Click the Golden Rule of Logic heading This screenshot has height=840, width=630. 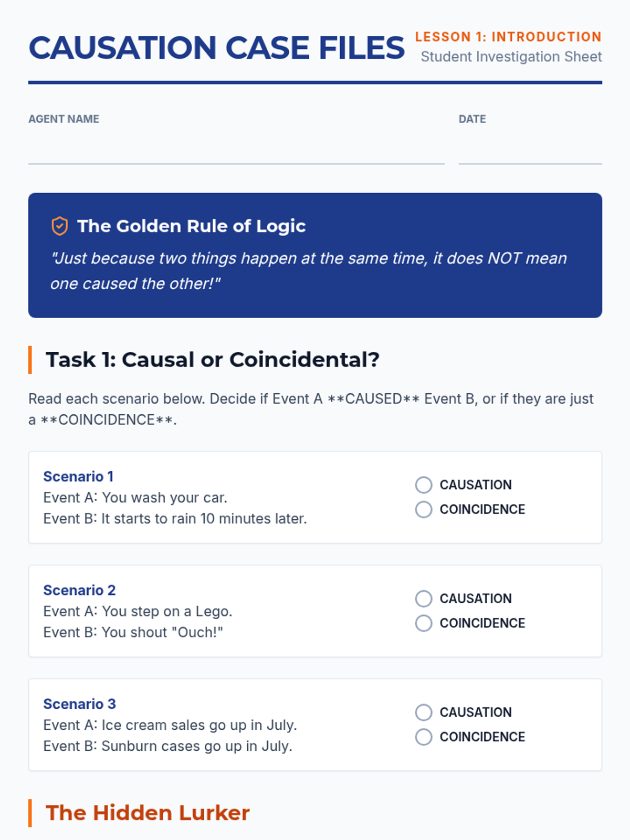(191, 226)
